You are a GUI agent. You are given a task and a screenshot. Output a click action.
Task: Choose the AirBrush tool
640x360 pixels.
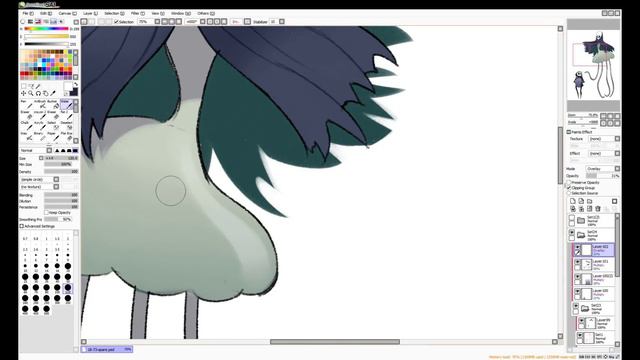[x=40, y=104]
